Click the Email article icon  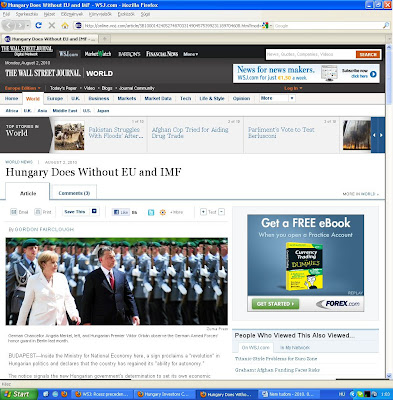click(14, 212)
